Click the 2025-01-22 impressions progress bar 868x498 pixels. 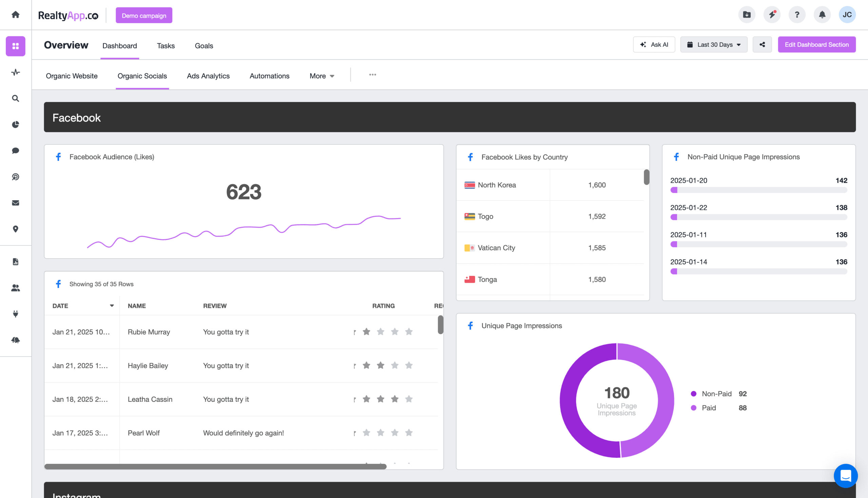pyautogui.click(x=758, y=217)
